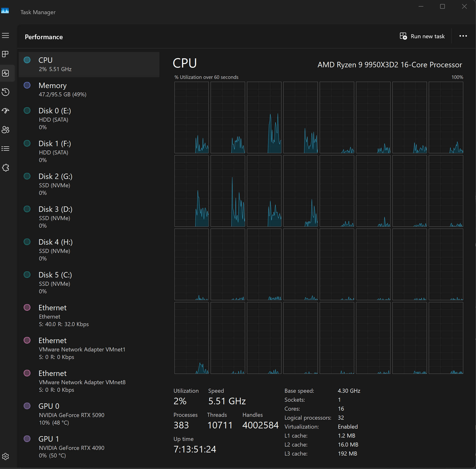The width and height of the screenshot is (476, 469).
Task: Open the Users page icon
Action: click(5, 130)
